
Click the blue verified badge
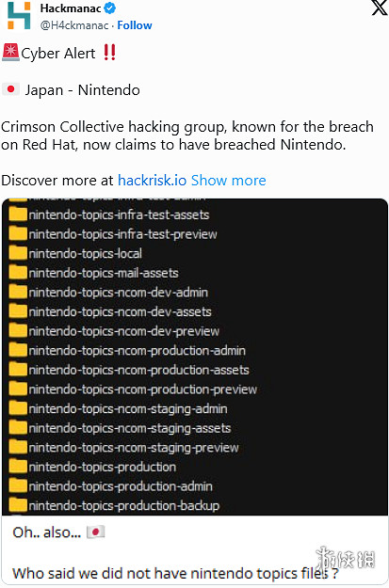pos(109,8)
